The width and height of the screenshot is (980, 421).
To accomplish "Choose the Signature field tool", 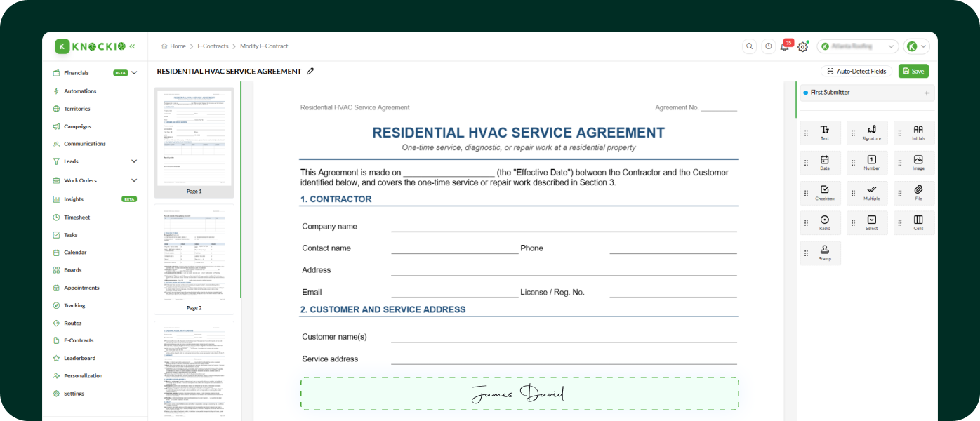I will 867,133.
